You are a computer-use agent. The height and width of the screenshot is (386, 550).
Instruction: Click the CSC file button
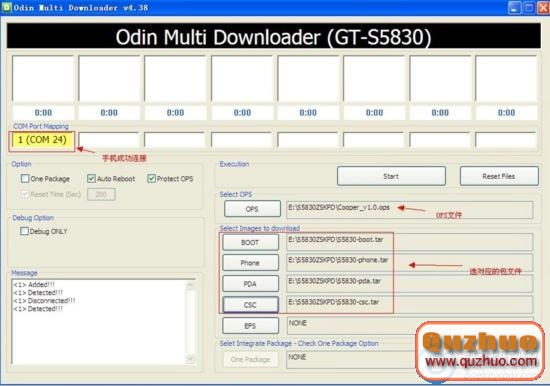point(250,305)
